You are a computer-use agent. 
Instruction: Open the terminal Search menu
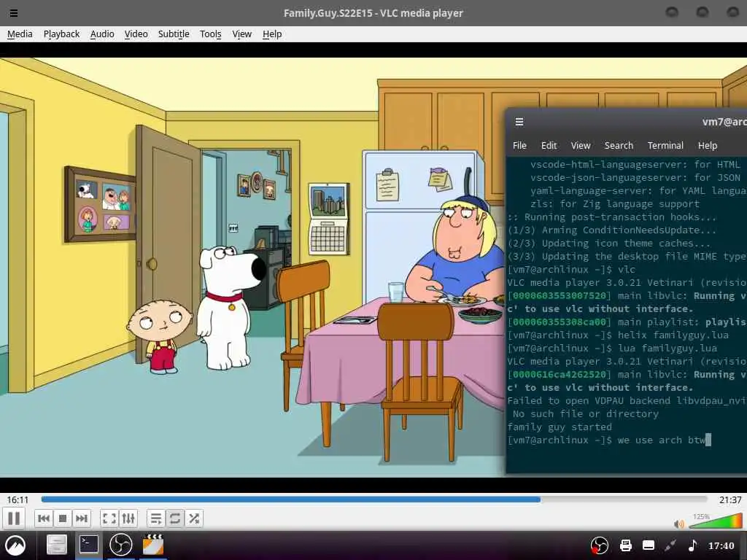[x=619, y=145]
